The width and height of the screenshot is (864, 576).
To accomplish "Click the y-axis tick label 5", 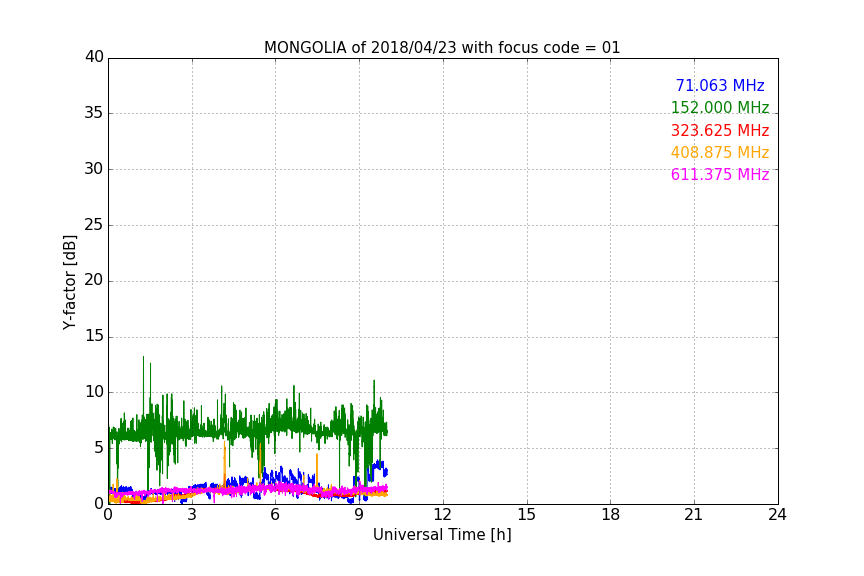I will [99, 448].
